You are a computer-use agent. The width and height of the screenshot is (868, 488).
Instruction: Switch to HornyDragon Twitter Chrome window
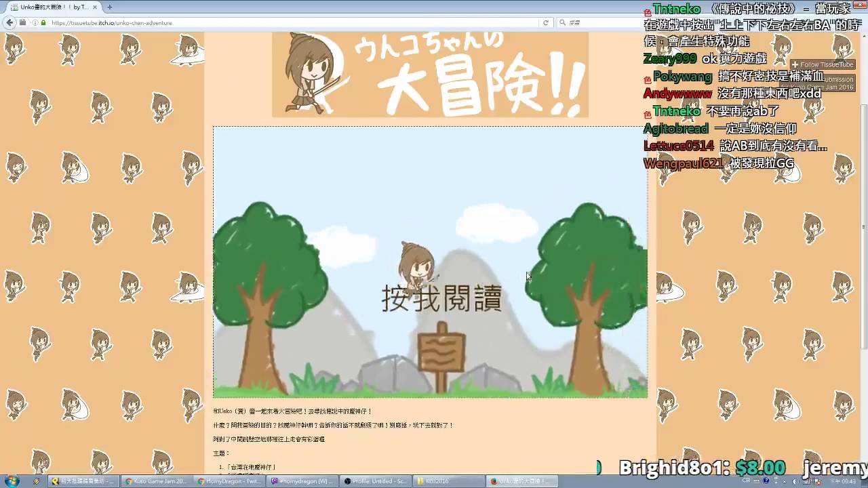click(229, 481)
